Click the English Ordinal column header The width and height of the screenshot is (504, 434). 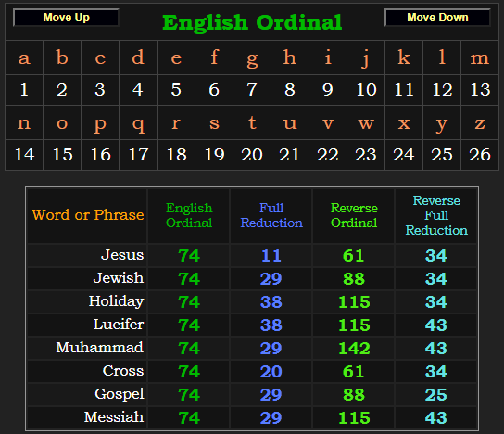pyautogui.click(x=189, y=215)
